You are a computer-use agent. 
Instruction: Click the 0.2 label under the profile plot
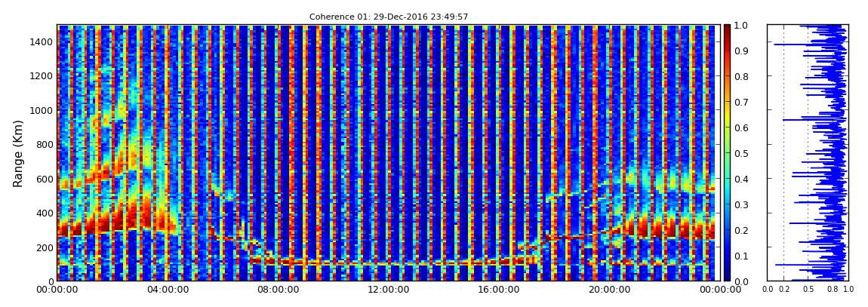click(x=783, y=290)
